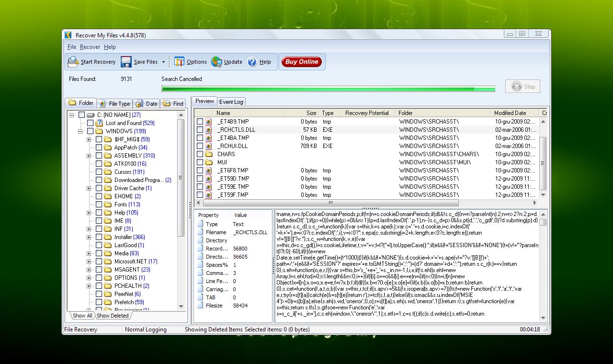613x364 pixels.
Task: Check the _ET4BA.TMP checkbox
Action: click(200, 138)
